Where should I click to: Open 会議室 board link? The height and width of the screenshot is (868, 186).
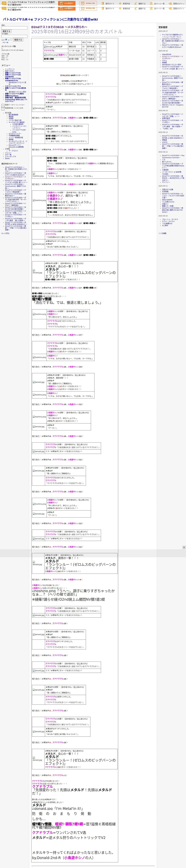pyautogui.click(x=11, y=118)
